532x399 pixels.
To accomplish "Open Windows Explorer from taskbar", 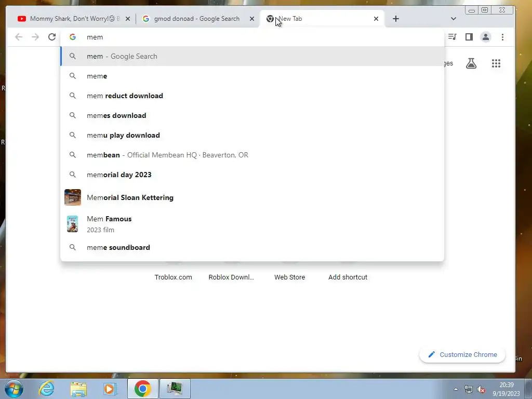I will coord(78,389).
